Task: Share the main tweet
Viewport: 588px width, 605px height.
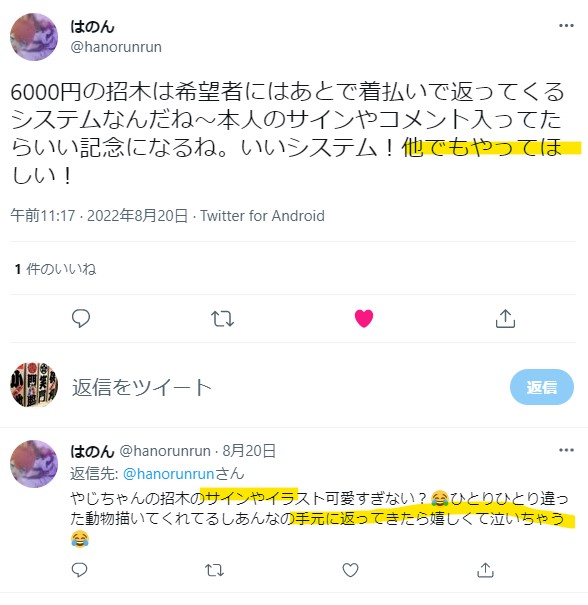Action: pyautogui.click(x=505, y=319)
